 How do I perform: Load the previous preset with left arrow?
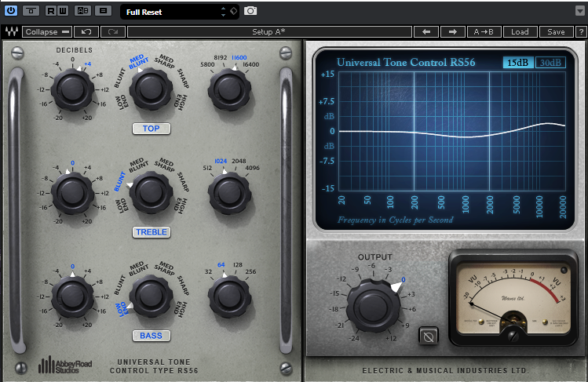click(x=425, y=32)
